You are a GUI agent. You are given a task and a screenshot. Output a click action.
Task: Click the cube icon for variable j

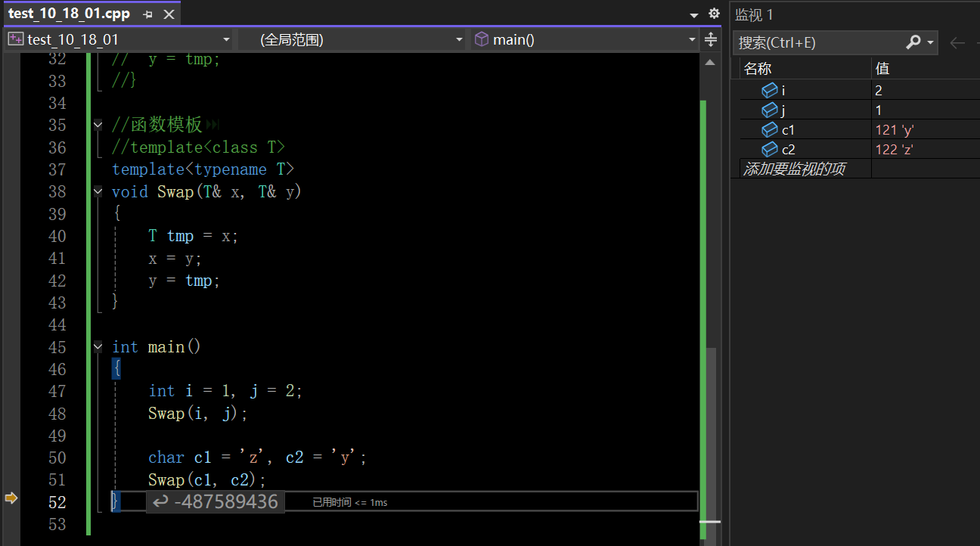pos(770,110)
